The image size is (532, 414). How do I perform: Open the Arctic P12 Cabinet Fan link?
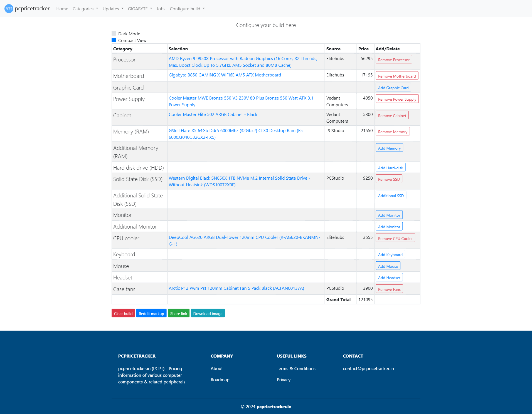pos(236,288)
